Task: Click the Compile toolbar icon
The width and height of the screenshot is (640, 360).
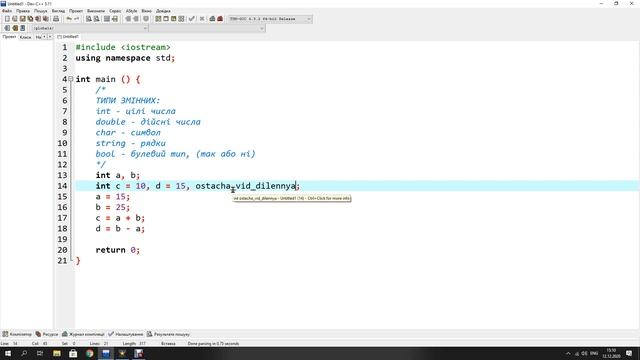Action: (158, 19)
